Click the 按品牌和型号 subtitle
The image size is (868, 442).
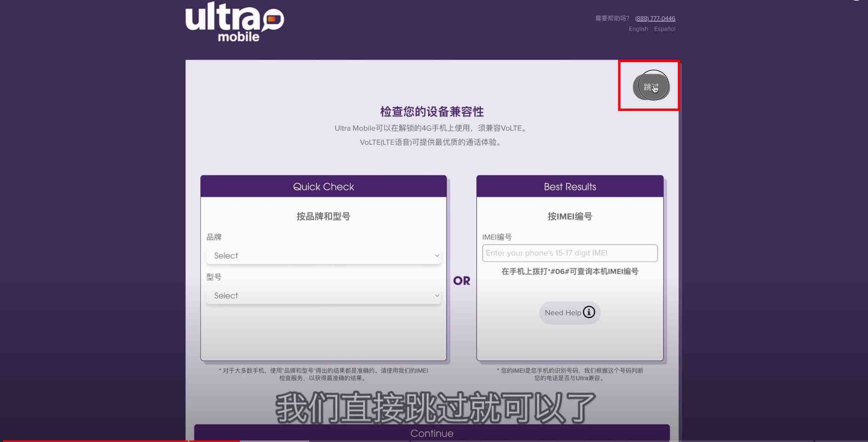coord(324,216)
